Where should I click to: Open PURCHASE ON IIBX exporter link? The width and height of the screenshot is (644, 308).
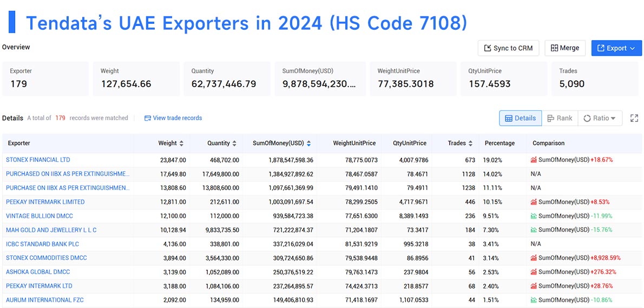click(x=68, y=188)
